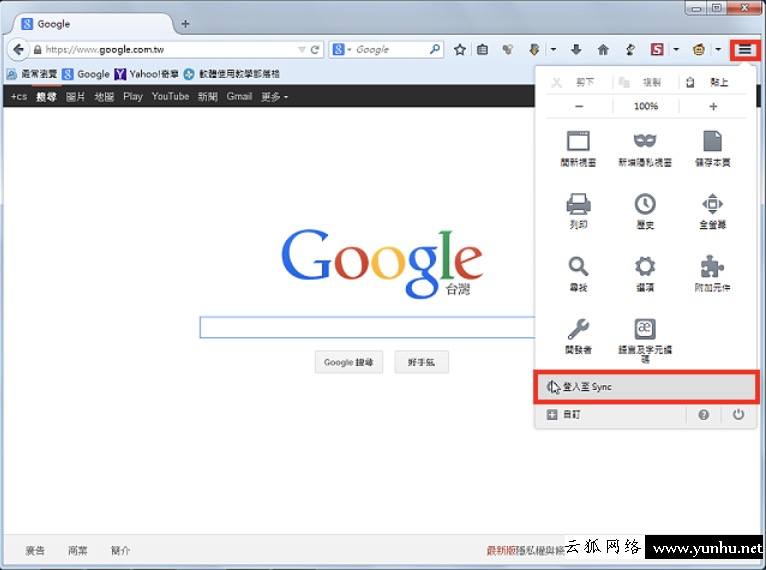Open Find with the magnifier icon

[x=578, y=274]
